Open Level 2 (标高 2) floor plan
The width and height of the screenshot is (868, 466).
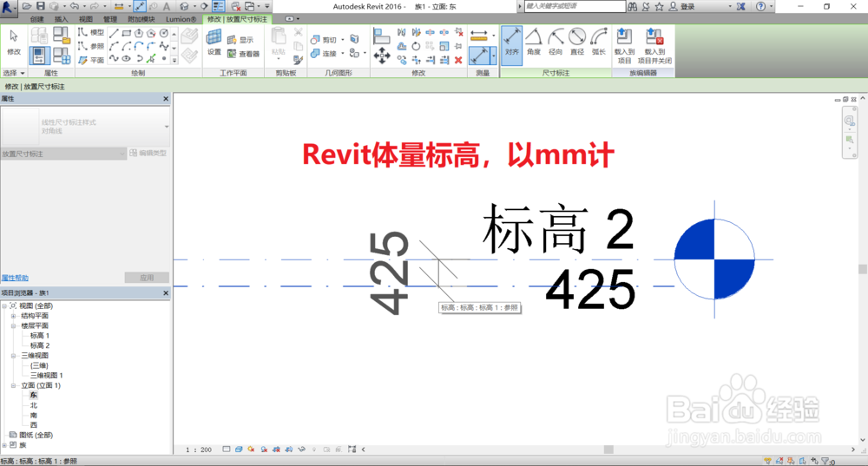pyautogui.click(x=40, y=345)
